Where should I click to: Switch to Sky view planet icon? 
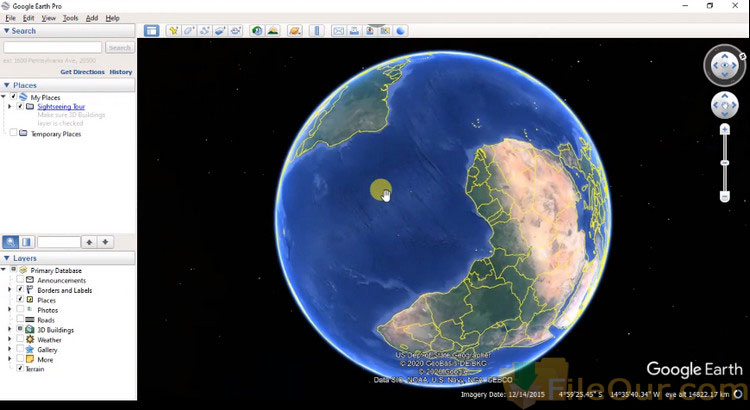point(295,31)
